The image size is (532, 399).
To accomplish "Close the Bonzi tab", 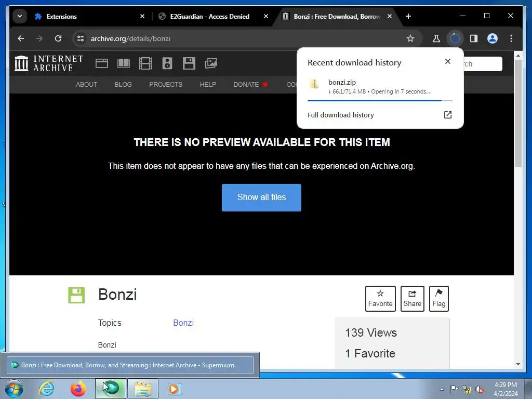I will click(390, 16).
